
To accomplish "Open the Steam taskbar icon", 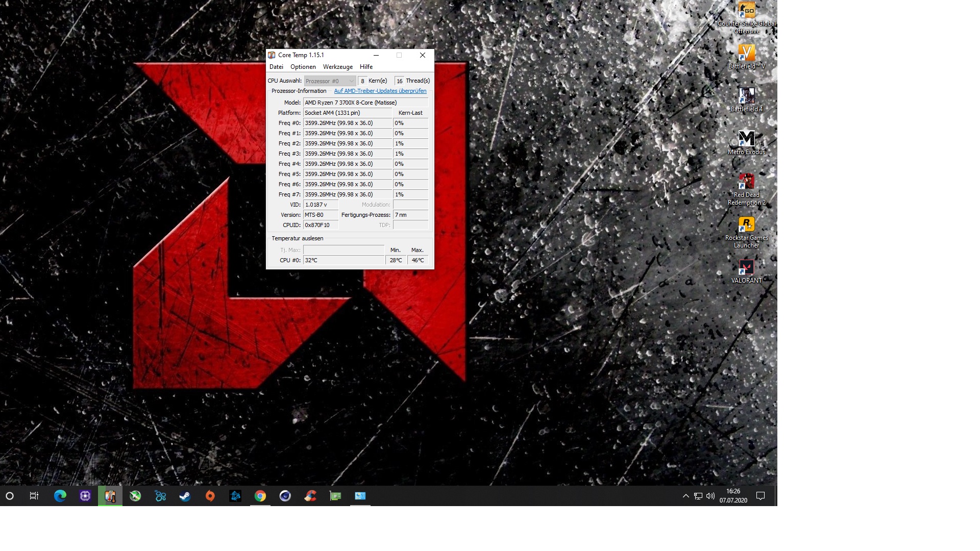I will [185, 496].
